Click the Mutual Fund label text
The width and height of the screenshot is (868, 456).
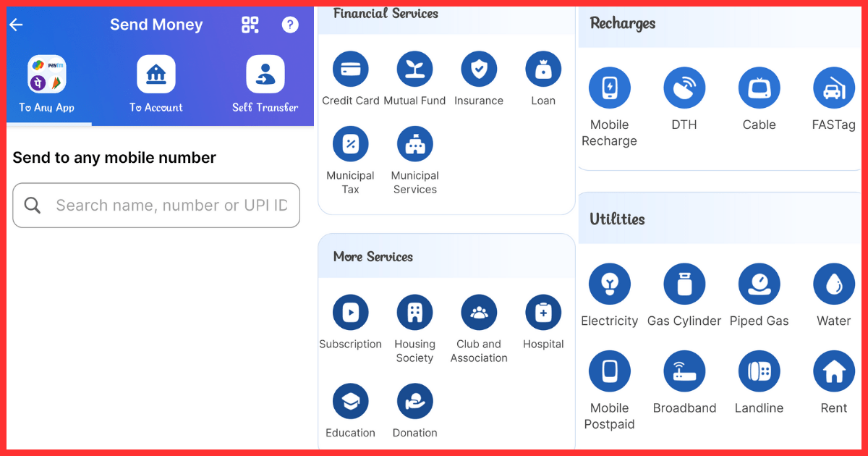[x=414, y=101]
